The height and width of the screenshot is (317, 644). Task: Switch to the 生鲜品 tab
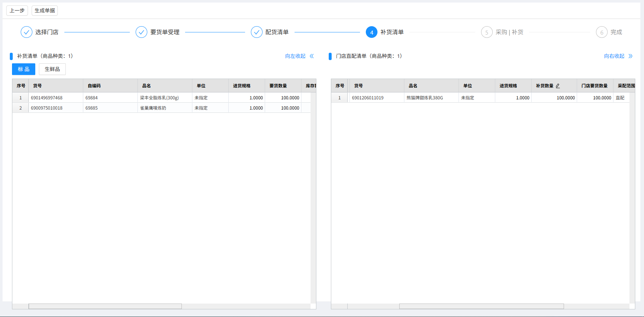point(52,69)
